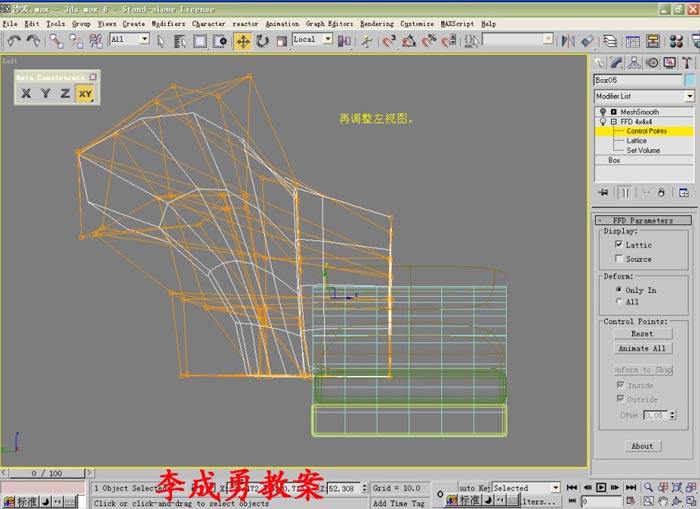Viewport: 700px width, 509px height.
Task: Click the About button in FFD Parameters
Action: click(x=643, y=446)
